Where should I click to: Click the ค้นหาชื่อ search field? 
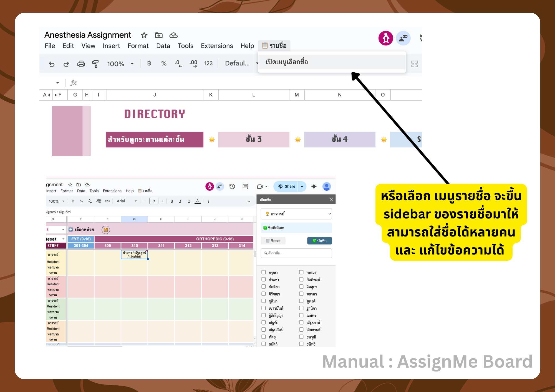click(x=296, y=253)
